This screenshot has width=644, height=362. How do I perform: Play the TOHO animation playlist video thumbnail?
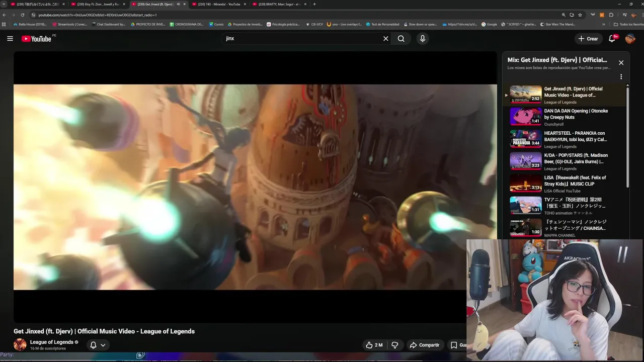click(526, 205)
